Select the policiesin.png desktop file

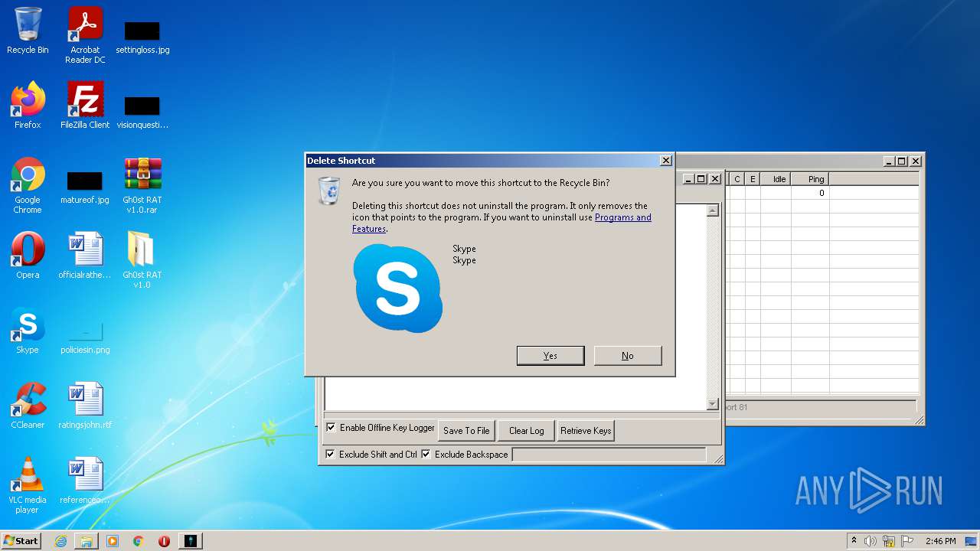coord(85,337)
